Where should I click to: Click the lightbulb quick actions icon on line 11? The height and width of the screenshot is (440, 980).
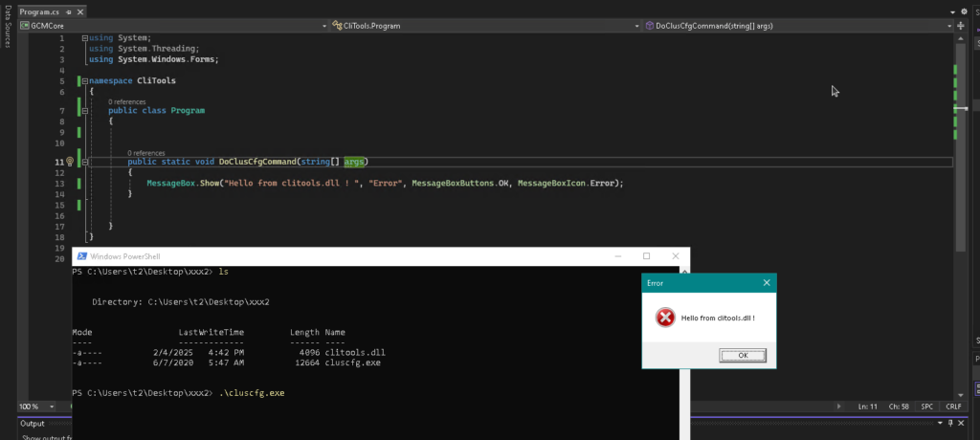69,163
